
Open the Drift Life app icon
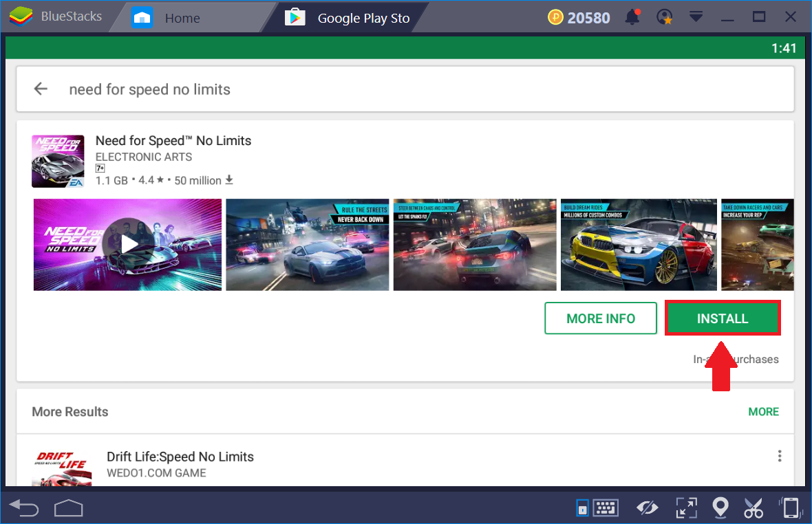point(62,468)
